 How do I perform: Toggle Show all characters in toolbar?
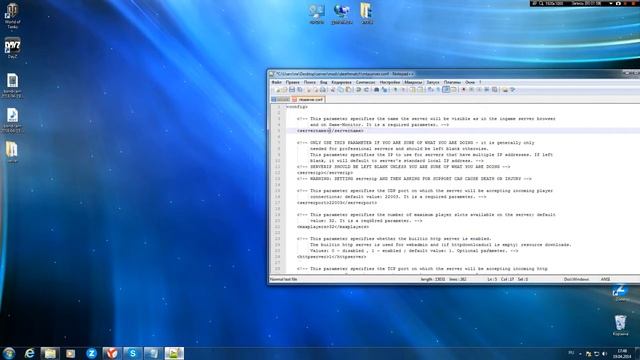point(437,89)
